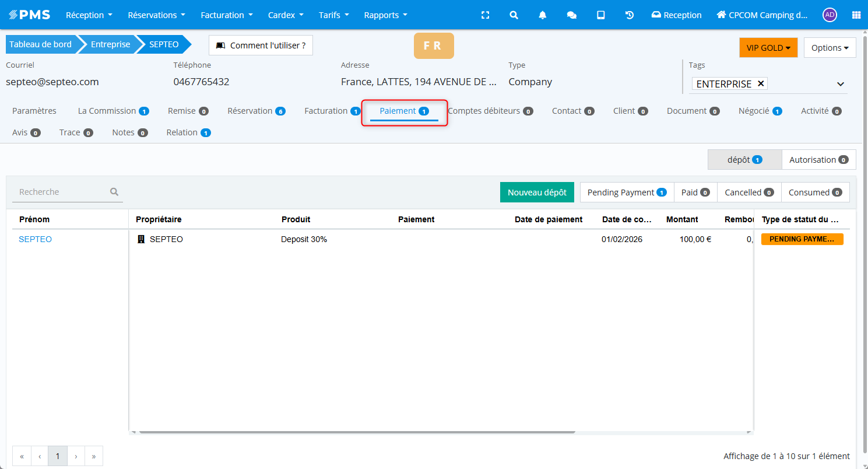Open the history clock icon
The width and height of the screenshot is (868, 469).
click(630, 15)
